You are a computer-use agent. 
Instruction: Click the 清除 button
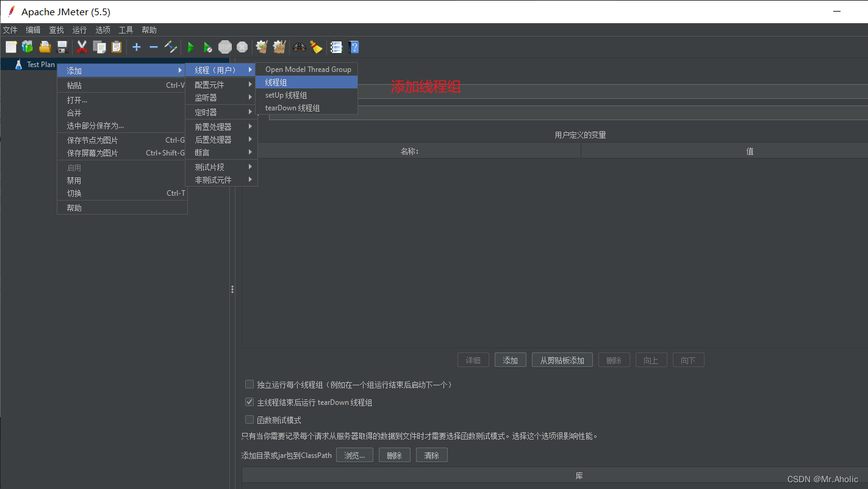click(431, 455)
